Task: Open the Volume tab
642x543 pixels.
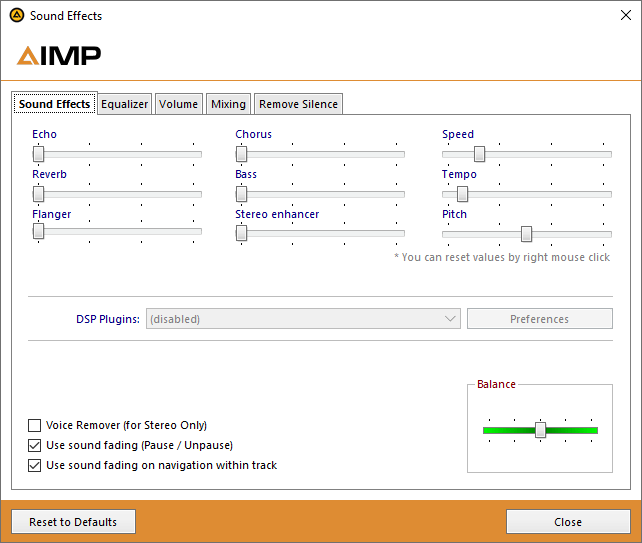Action: pyautogui.click(x=178, y=104)
